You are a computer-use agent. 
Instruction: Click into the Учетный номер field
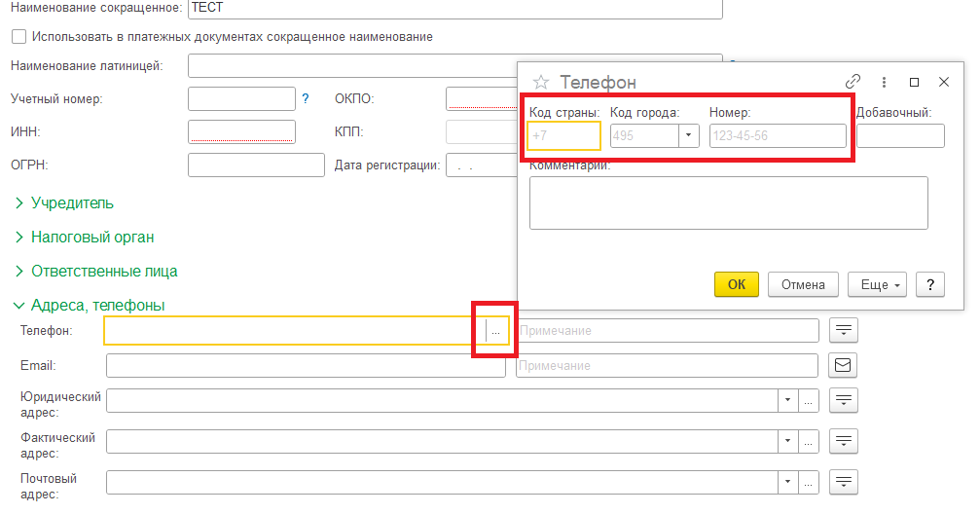point(241,98)
